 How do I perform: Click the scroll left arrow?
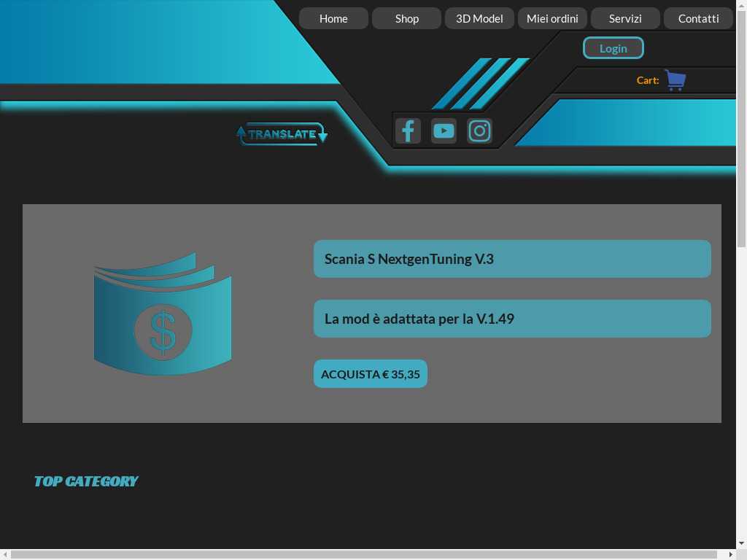tap(4, 555)
